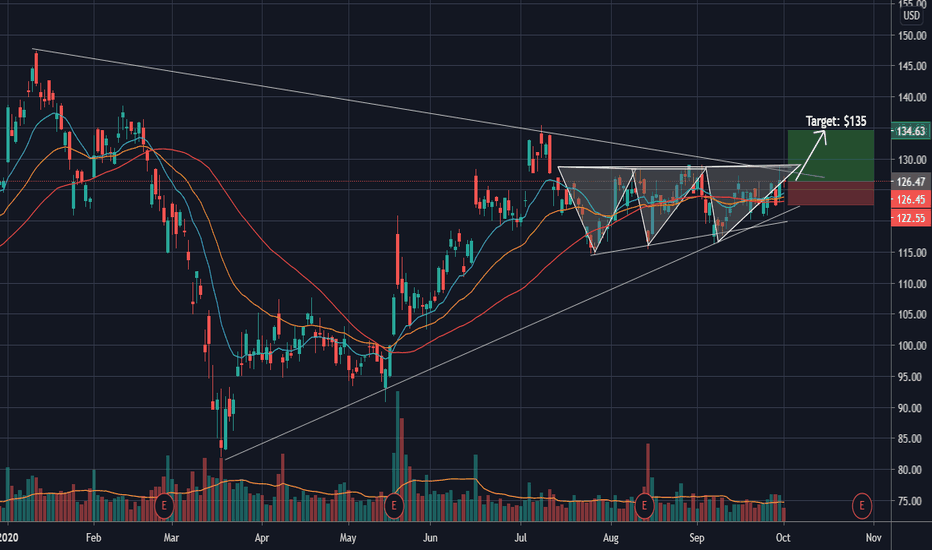Select the 126.47 current price label
Image resolution: width=932 pixels, height=550 pixels.
(x=912, y=182)
